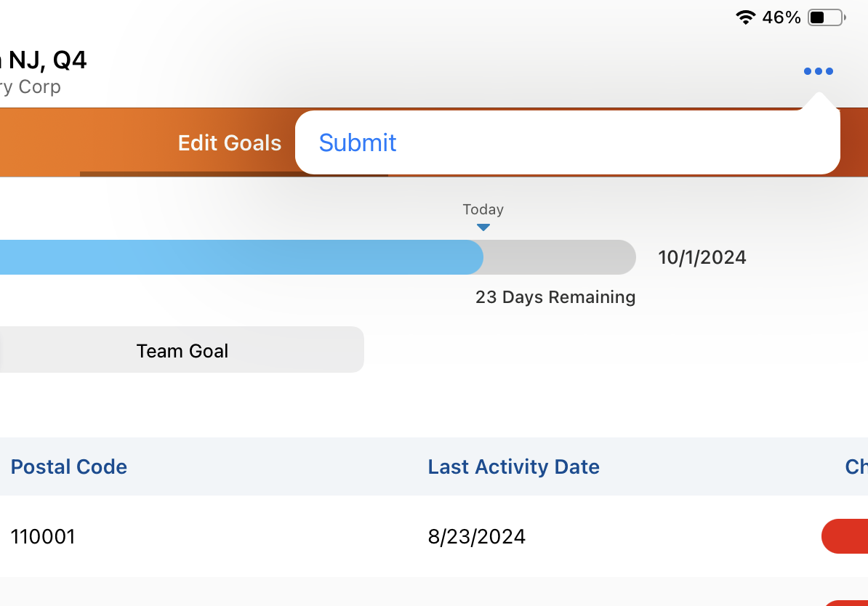Tap the Today label above progress bar

(483, 209)
